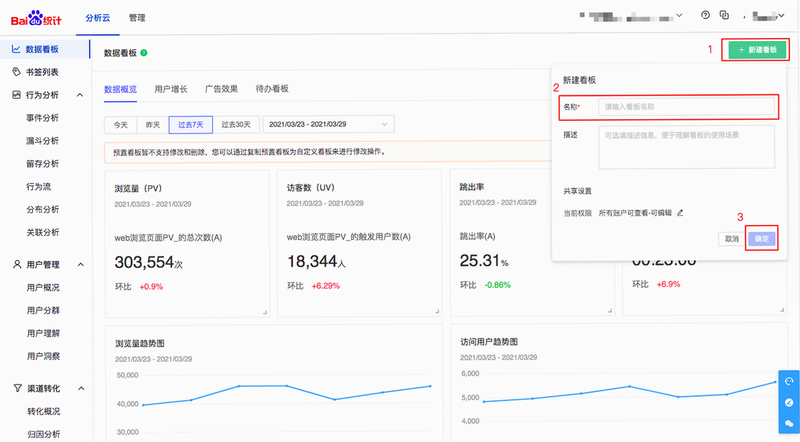The height and width of the screenshot is (442, 800).
Task: Open the customer service headset floating icon
Action: tap(789, 381)
